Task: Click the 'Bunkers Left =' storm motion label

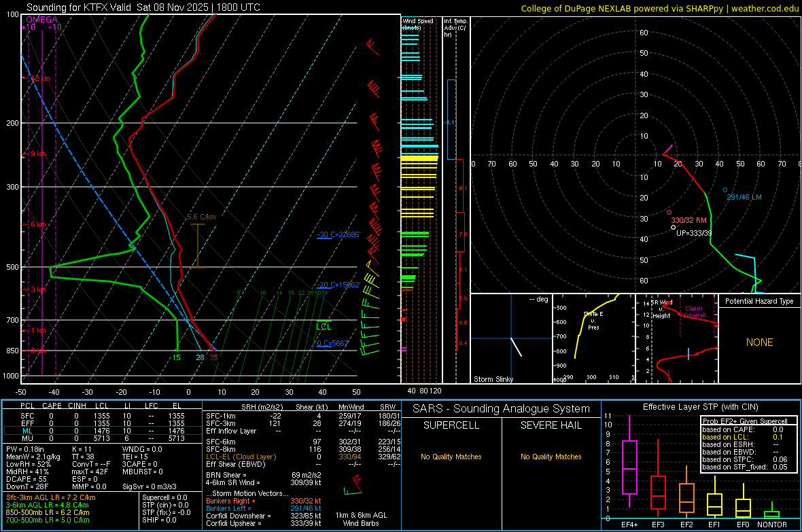Action: [228, 508]
